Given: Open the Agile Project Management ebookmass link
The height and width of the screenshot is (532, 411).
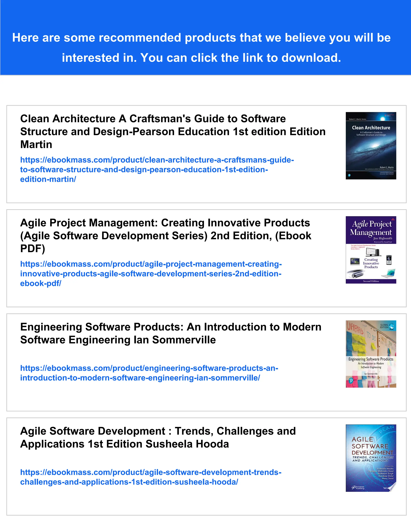Looking at the screenshot, I should coord(151,274).
